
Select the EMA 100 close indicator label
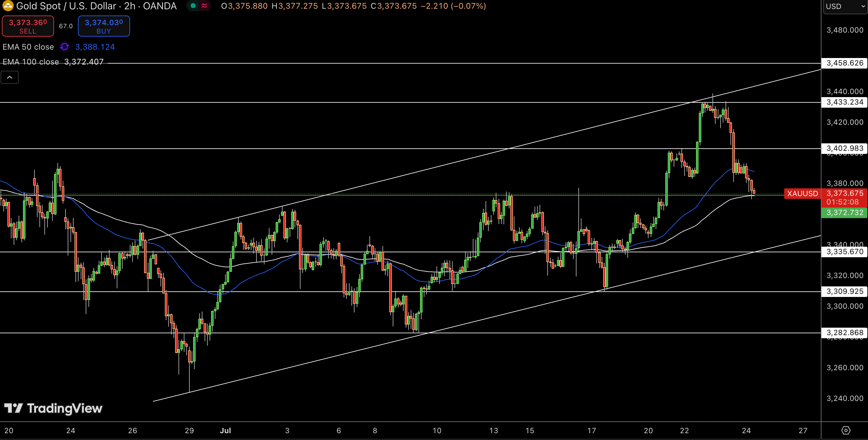[31, 62]
